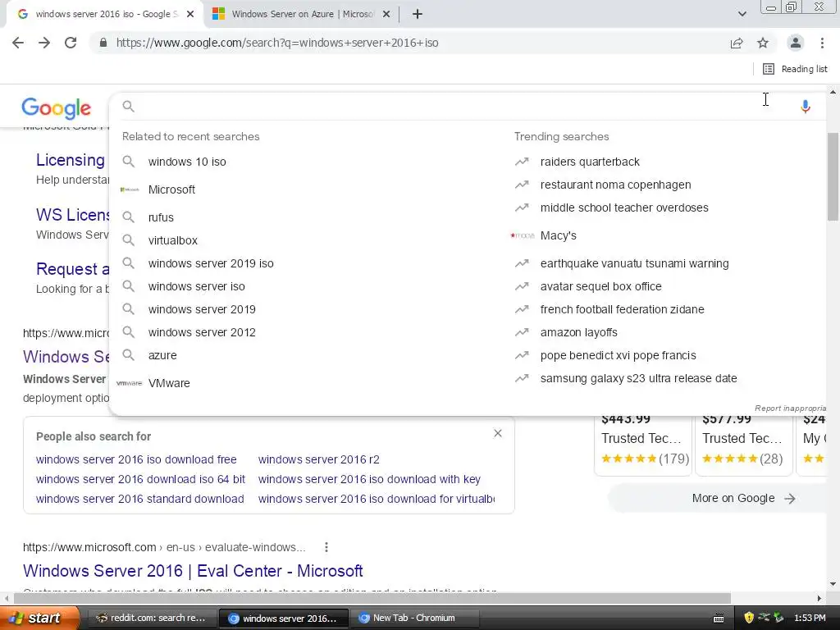
Task: Switch to the Windows Server on Azure tab
Action: [x=302, y=14]
